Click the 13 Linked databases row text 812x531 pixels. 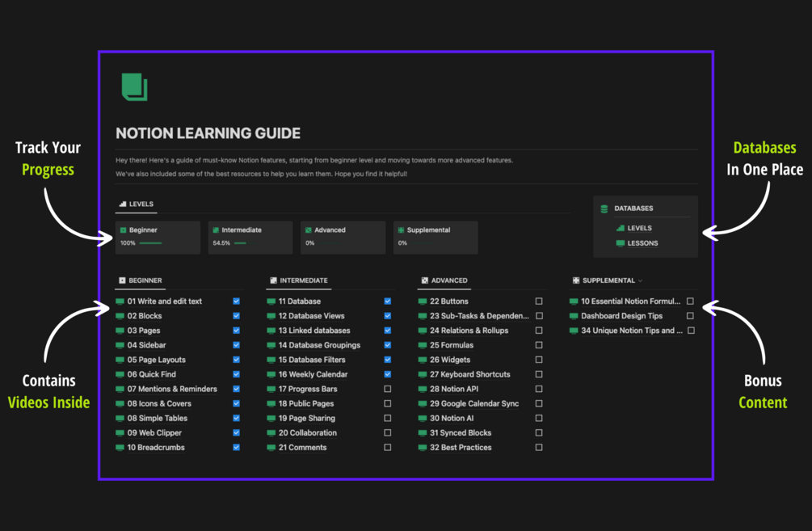click(x=313, y=331)
